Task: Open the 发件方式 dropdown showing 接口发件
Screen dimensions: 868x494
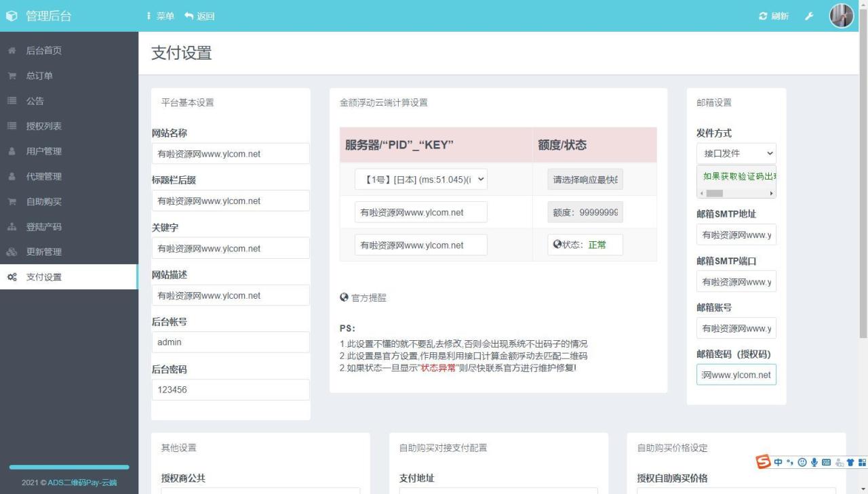Action: (736, 153)
